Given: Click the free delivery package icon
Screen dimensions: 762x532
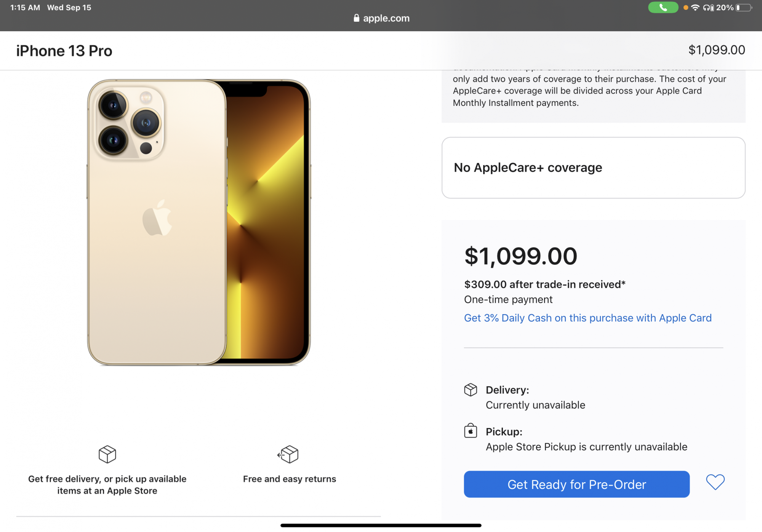Looking at the screenshot, I should (x=107, y=454).
